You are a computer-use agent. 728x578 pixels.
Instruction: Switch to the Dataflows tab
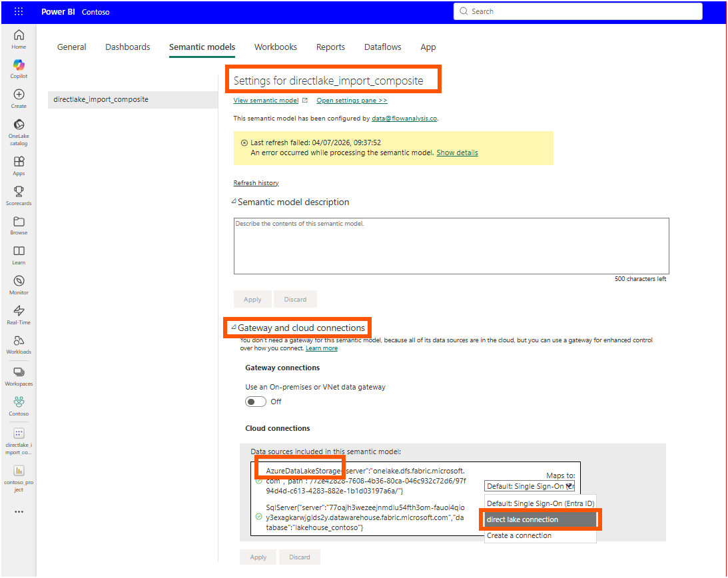(382, 47)
